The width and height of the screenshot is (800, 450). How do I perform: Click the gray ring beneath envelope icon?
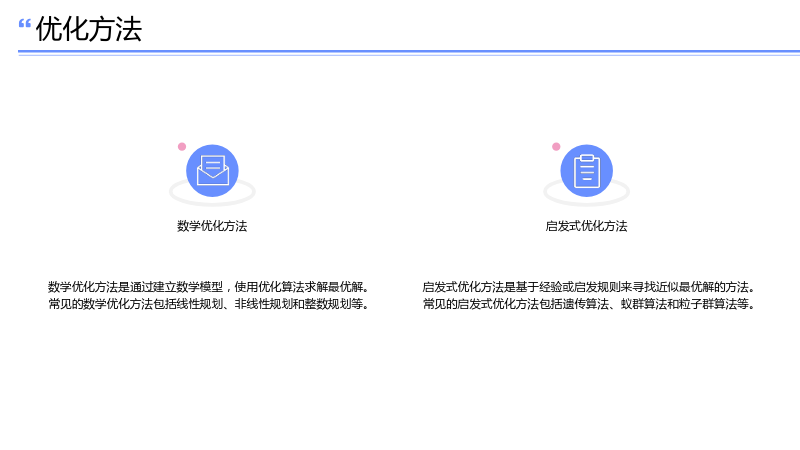212,198
